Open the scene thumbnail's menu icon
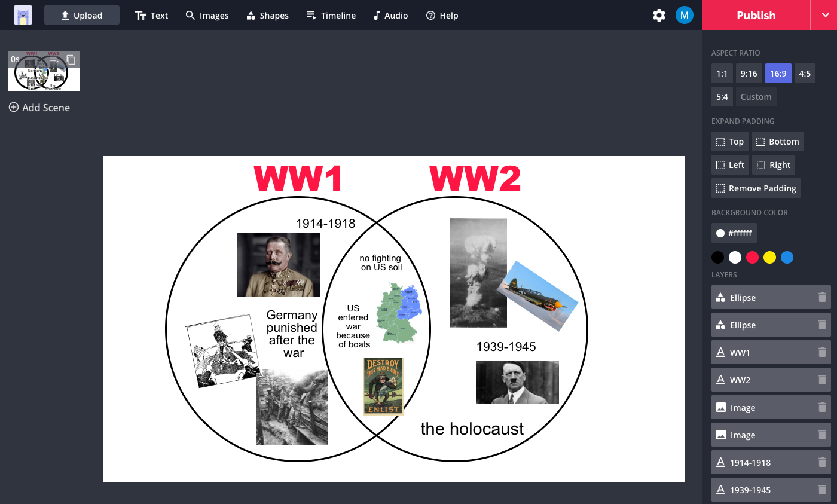The image size is (837, 504). click(x=54, y=60)
